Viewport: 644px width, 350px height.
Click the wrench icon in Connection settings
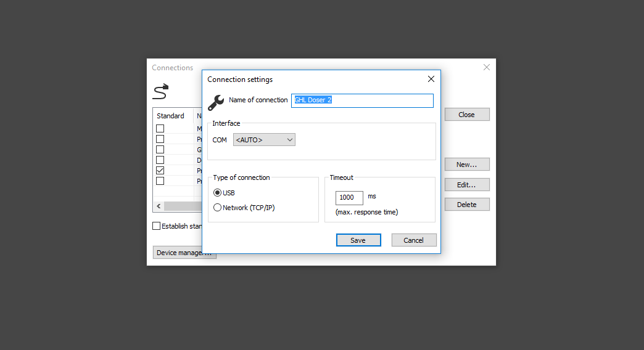pos(216,102)
